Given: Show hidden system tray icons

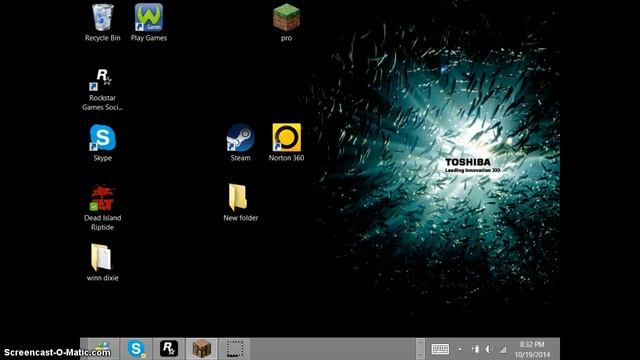Looking at the screenshot, I should (x=460, y=349).
